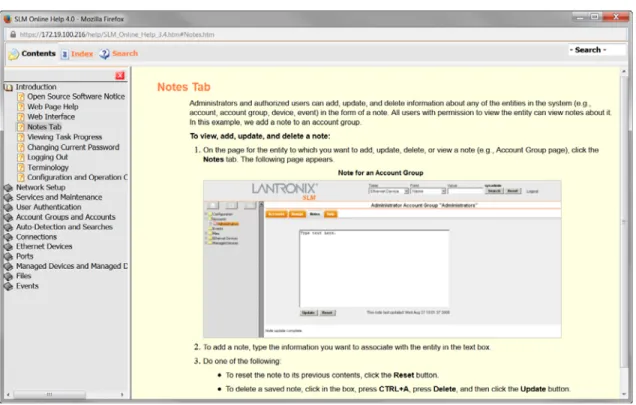Screen dimensions: 636x405
Task: Expand the Ethernet Devices book icon
Action: (9, 247)
